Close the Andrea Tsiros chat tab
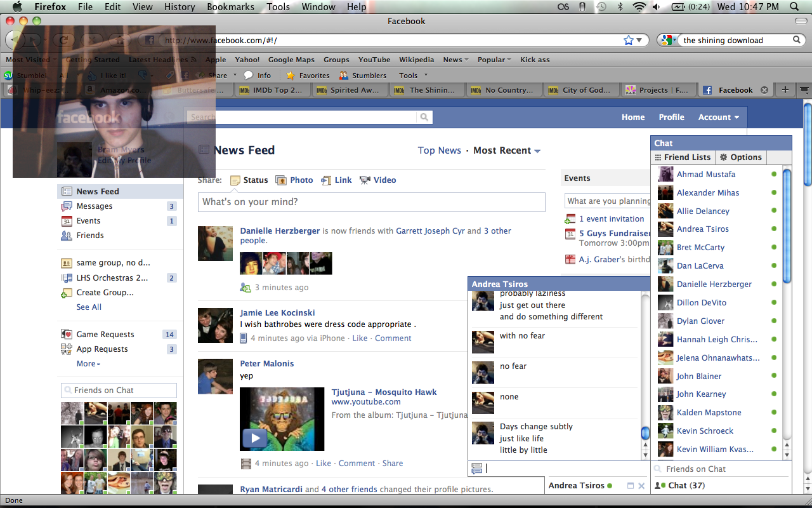This screenshot has height=508, width=812. tap(641, 486)
